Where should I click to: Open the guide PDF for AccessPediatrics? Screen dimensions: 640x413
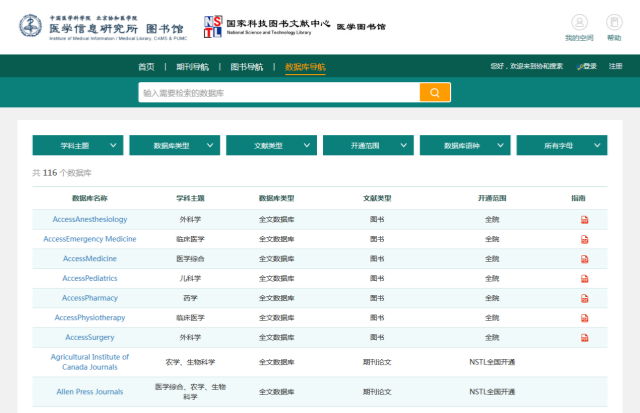point(585,279)
